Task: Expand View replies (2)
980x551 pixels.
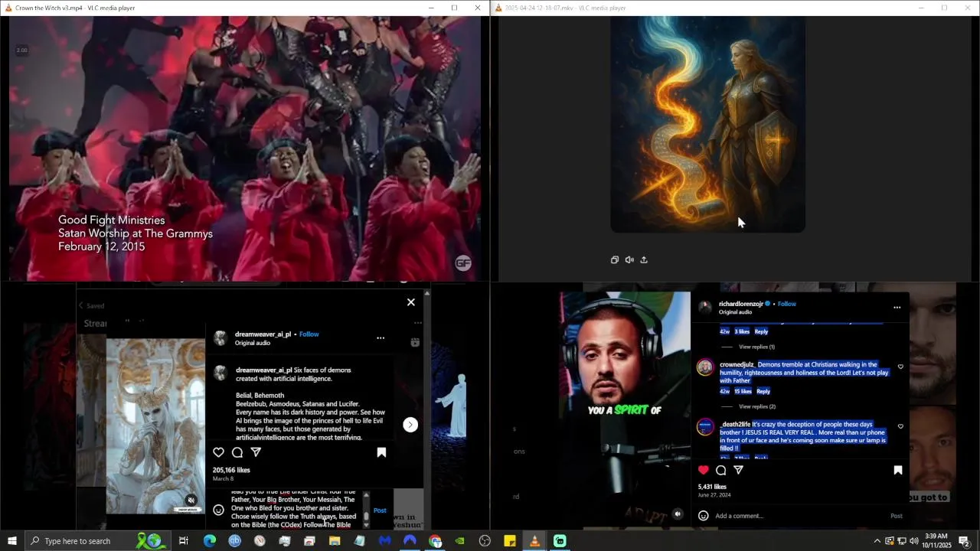Action: (x=757, y=406)
